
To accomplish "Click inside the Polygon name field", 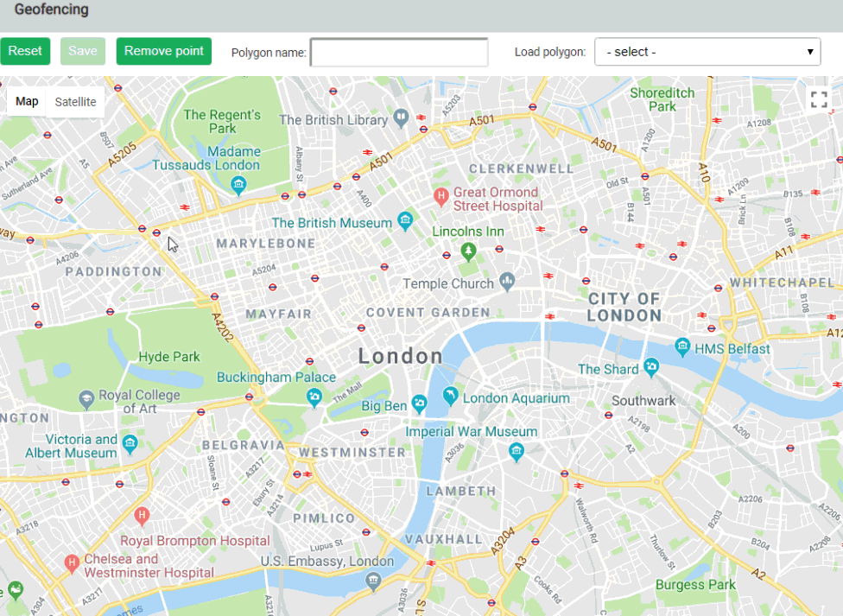I will [x=397, y=52].
